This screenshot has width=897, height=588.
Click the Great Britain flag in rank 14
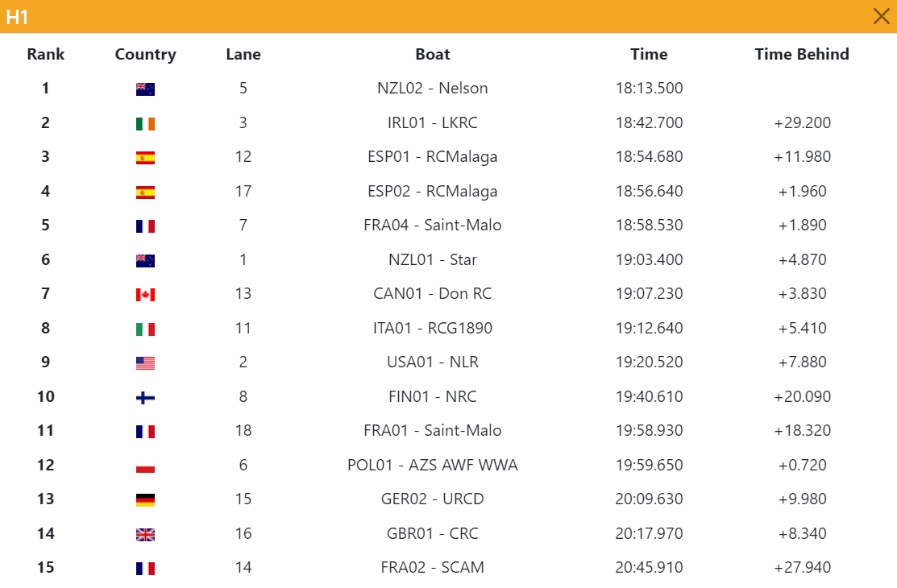[x=145, y=534]
